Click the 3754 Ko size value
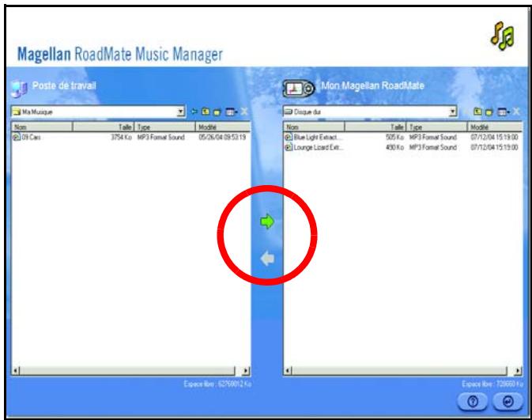Screen dimensions: 532x420 click(122, 137)
